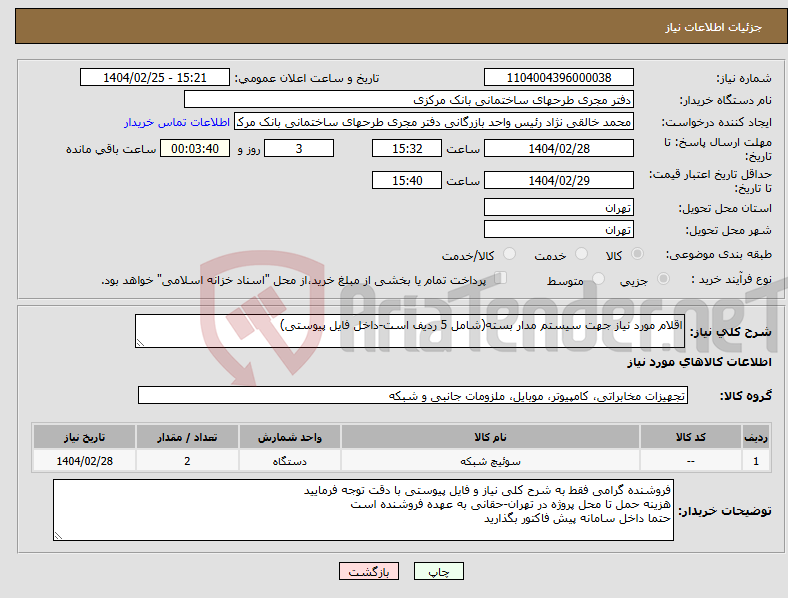Click the remaining days field showing 3

(299, 149)
